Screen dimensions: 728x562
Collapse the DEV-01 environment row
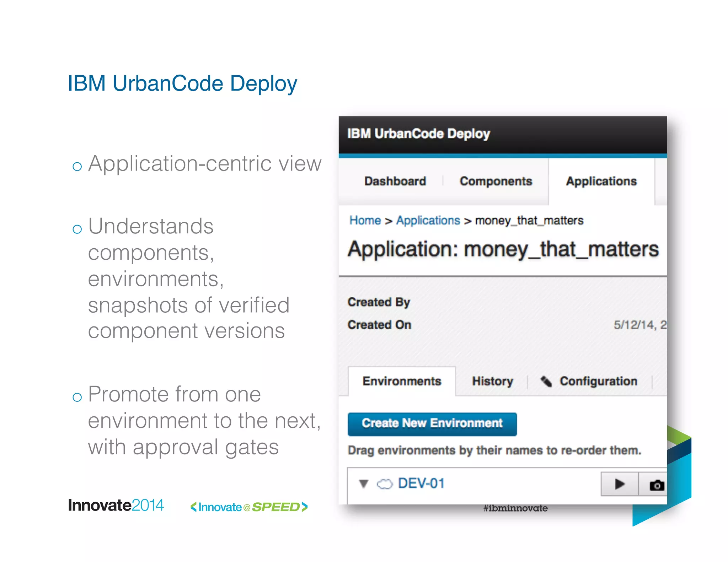[363, 484]
